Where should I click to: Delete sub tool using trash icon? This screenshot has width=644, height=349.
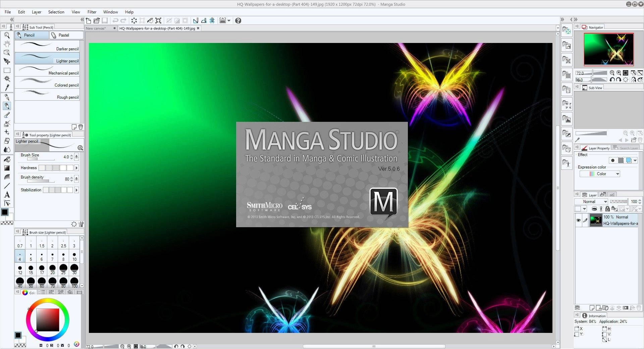pyautogui.click(x=80, y=127)
